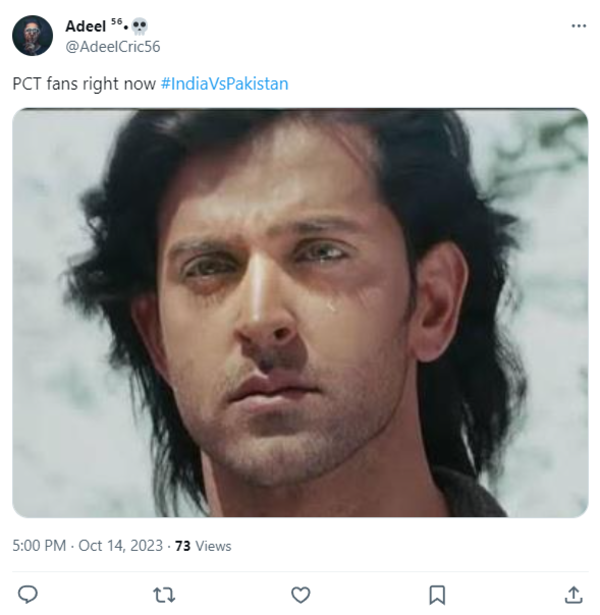Click the 73 view count number
This screenshot has height=615, width=600.
182,546
